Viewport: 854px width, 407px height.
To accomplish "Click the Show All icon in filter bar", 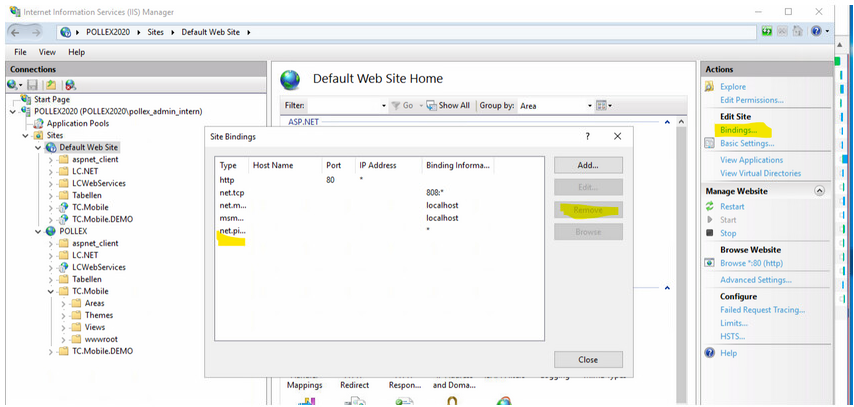I will point(432,105).
